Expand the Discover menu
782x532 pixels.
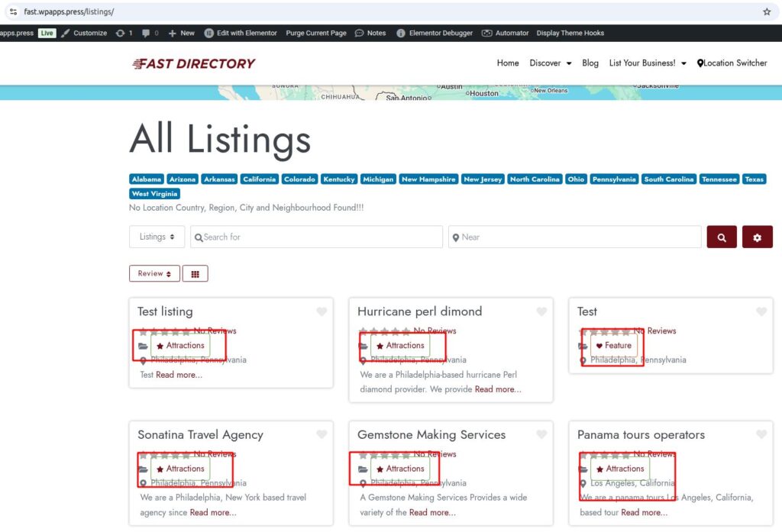[x=550, y=63]
